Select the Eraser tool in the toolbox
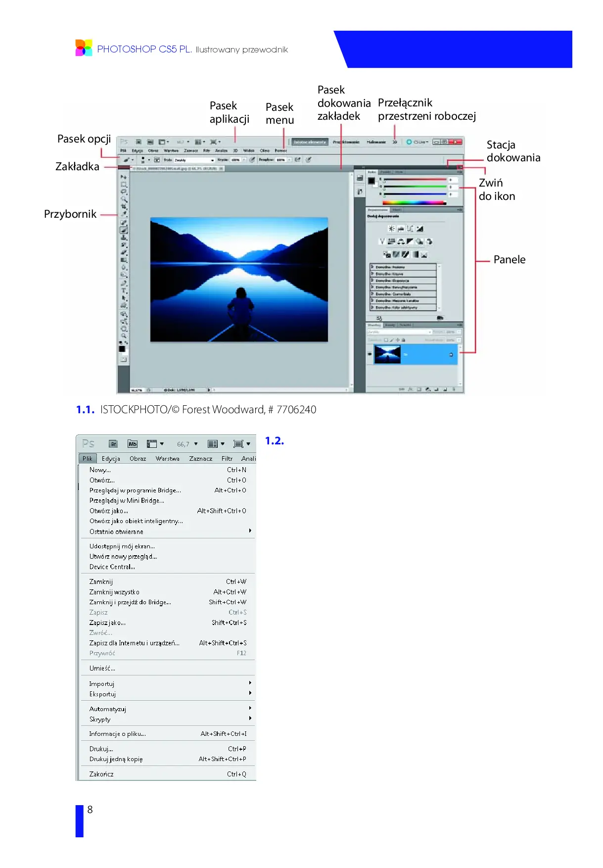The width and height of the screenshot is (603, 868). click(x=124, y=252)
